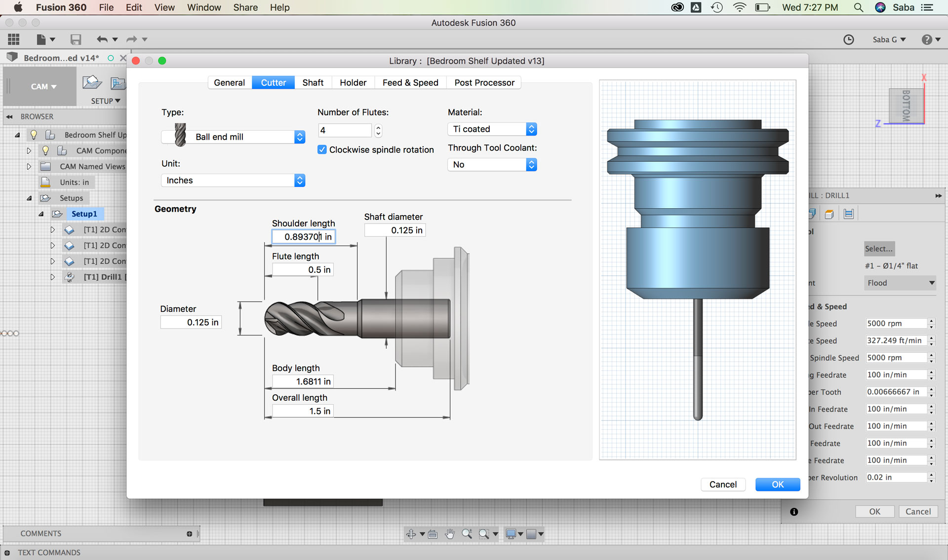Toggle Clockwise spindle rotation checkbox
This screenshot has width=948, height=560.
322,149
